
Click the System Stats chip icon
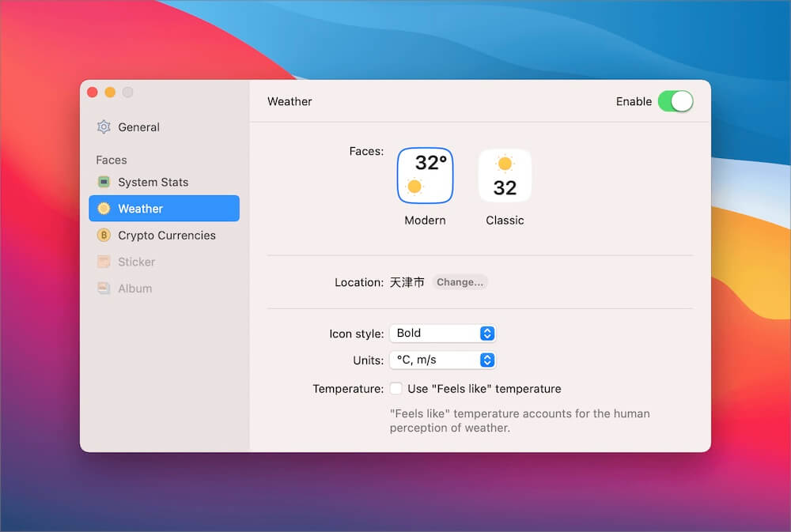[x=104, y=183]
